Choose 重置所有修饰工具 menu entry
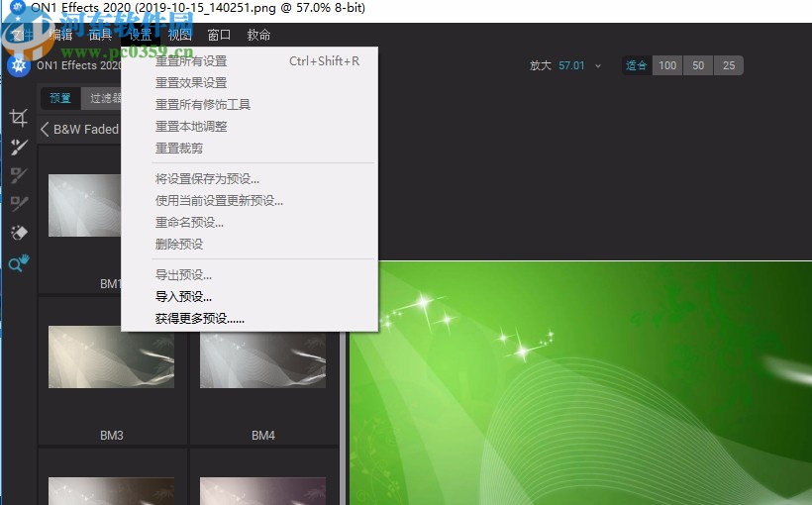Viewport: 812px width, 505px height. (250, 105)
